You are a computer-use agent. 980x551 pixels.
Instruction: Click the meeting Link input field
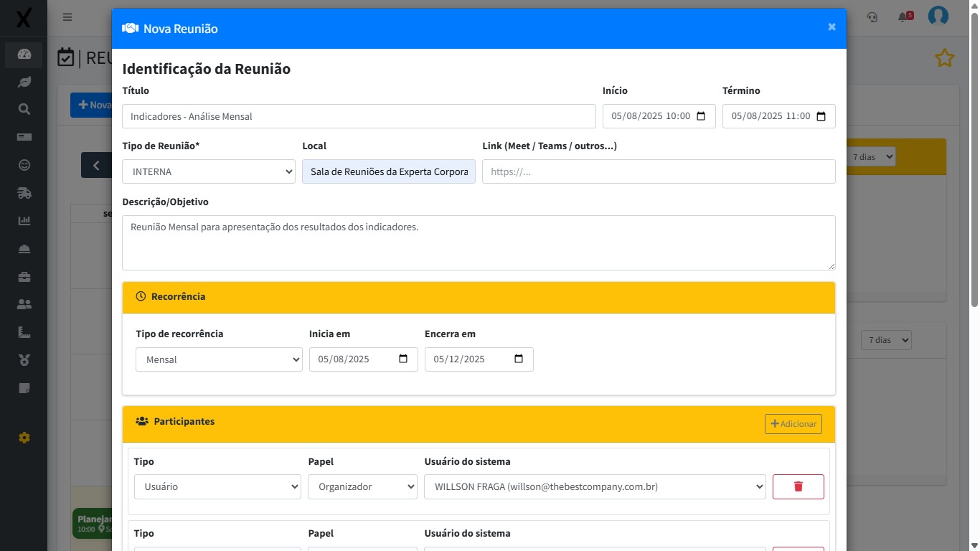pyautogui.click(x=658, y=171)
